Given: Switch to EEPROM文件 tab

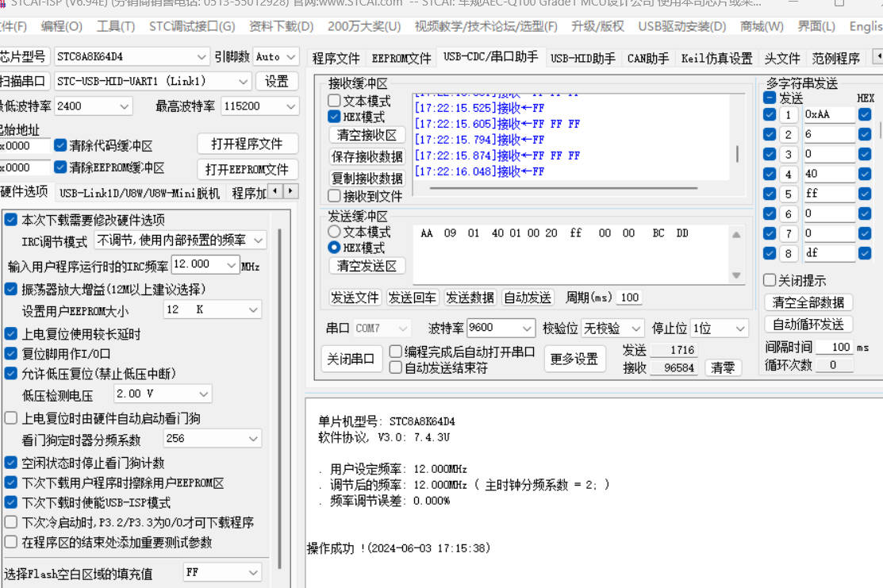Looking at the screenshot, I should click(x=401, y=58).
